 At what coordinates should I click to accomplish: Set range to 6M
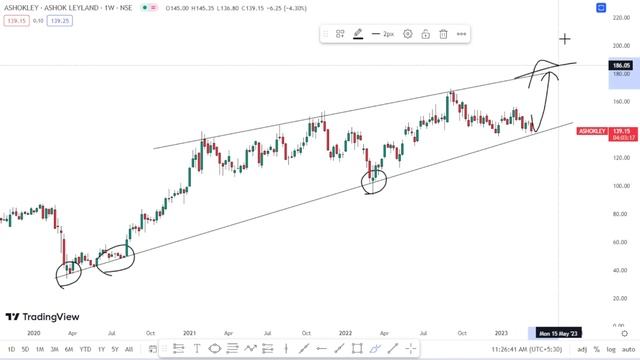point(69,349)
